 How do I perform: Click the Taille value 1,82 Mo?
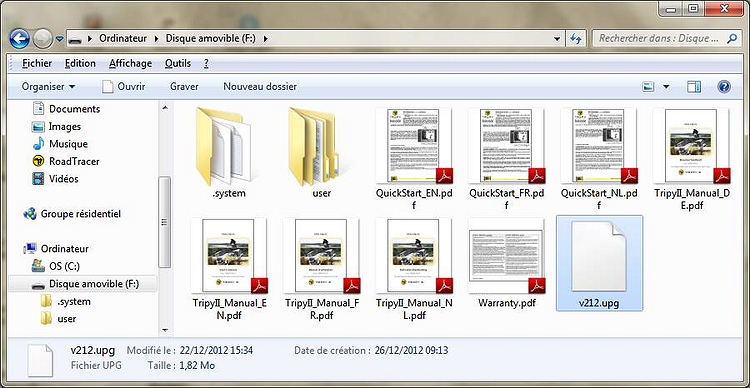(x=197, y=366)
